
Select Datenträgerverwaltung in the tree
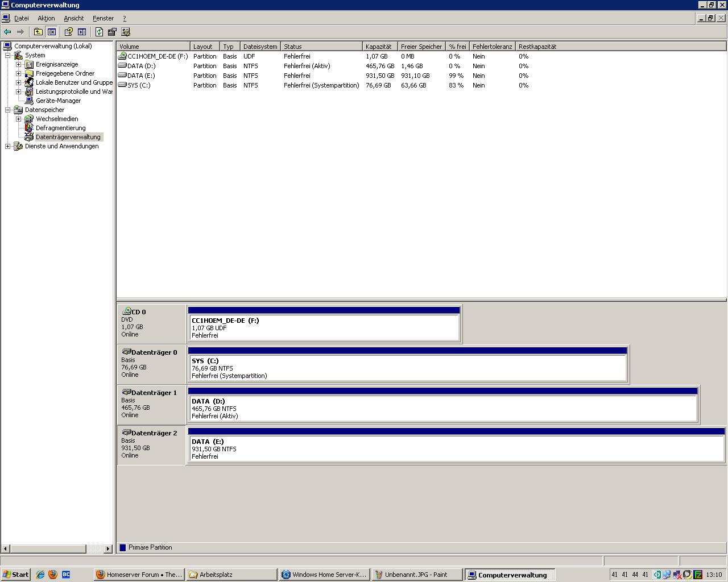[x=68, y=137]
